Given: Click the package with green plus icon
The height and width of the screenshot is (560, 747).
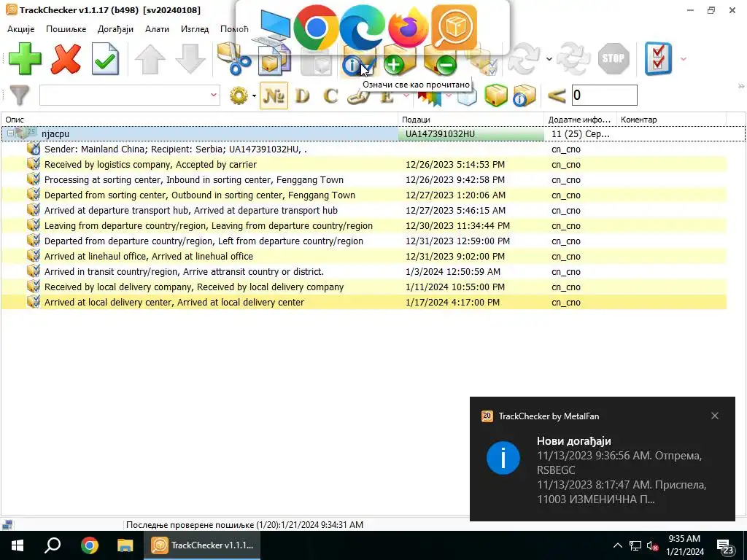Looking at the screenshot, I should click(399, 61).
